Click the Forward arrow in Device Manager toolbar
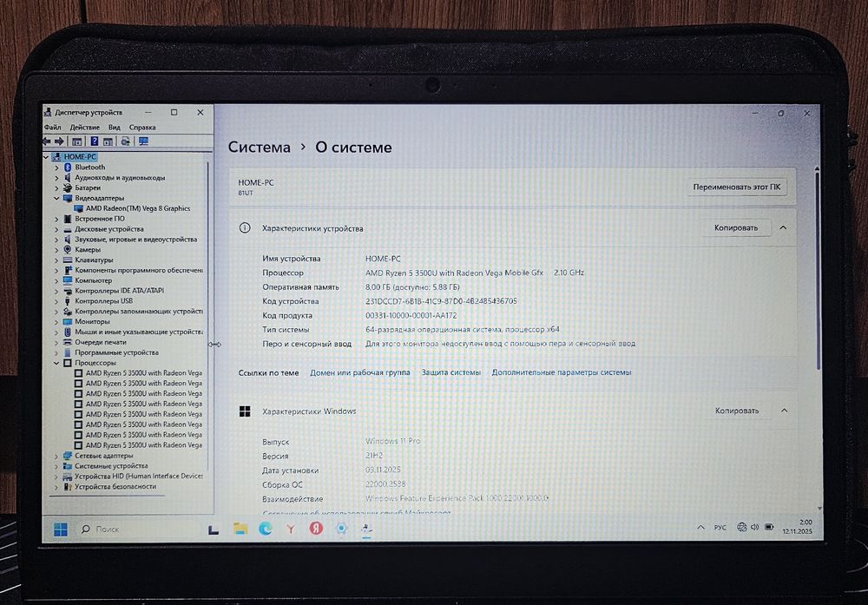This screenshot has width=868, height=605. (x=59, y=141)
